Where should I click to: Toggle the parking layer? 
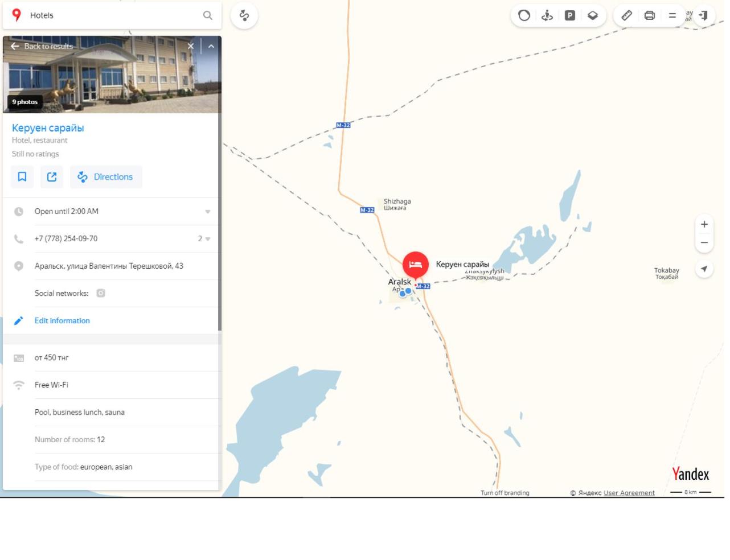pyautogui.click(x=569, y=15)
